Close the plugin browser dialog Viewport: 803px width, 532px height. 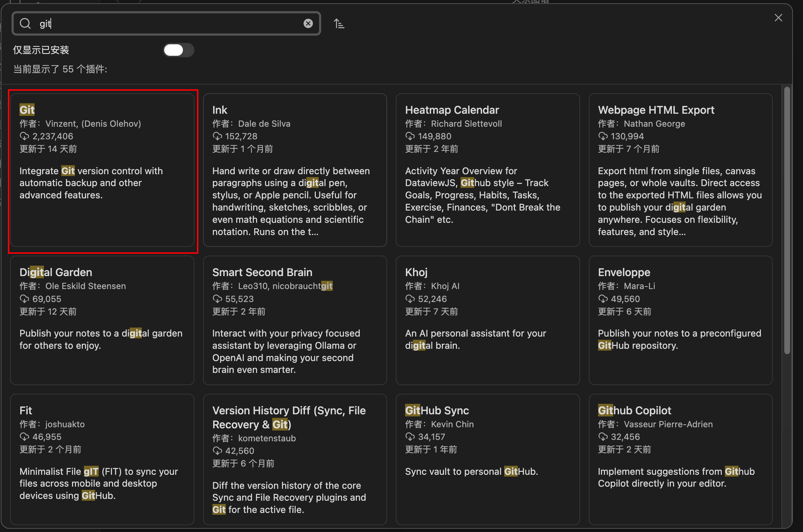click(778, 18)
